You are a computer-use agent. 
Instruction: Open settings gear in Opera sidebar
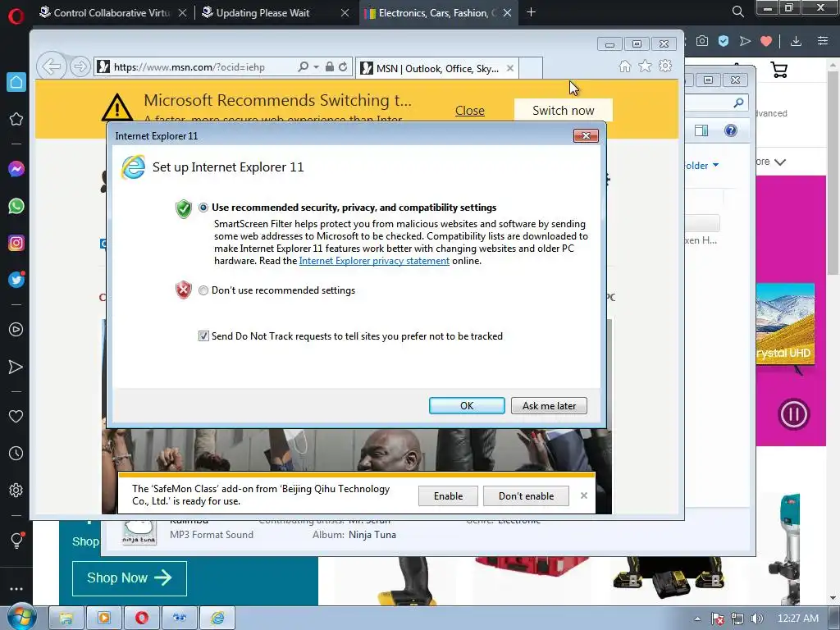pyautogui.click(x=16, y=491)
